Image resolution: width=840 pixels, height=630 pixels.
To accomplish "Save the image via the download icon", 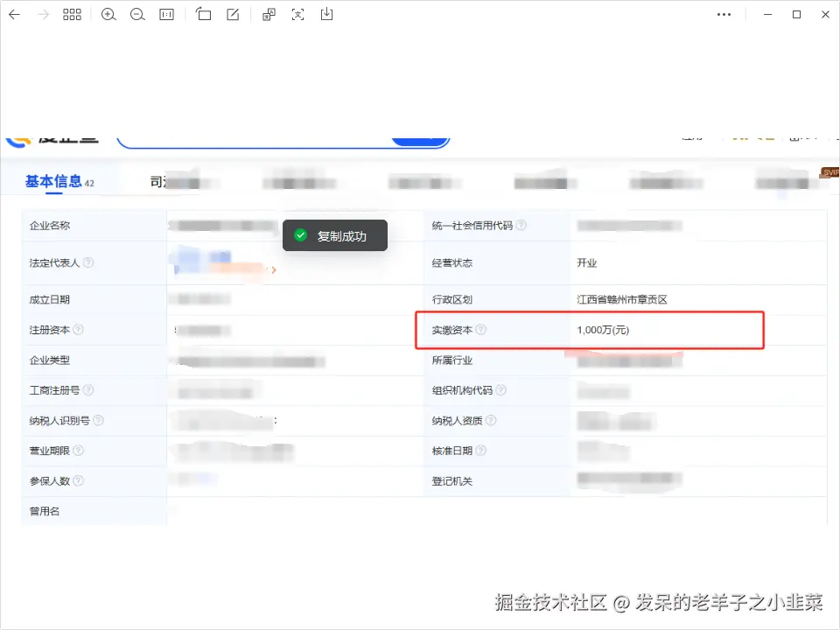I will pos(326,14).
